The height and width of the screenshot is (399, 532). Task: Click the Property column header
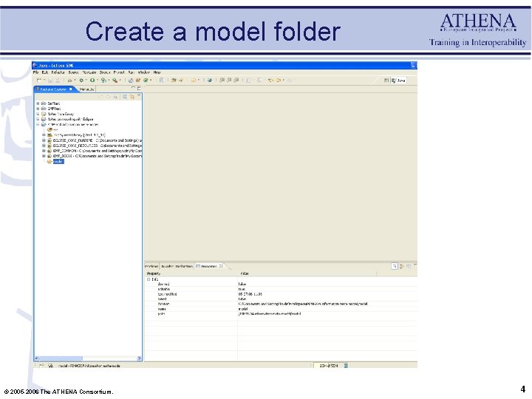pos(191,273)
